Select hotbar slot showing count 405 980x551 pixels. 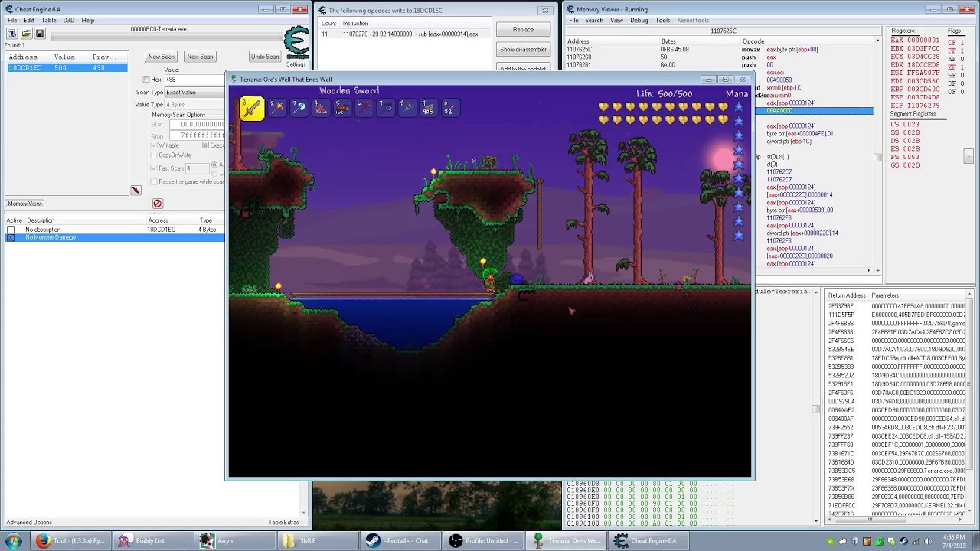point(427,108)
